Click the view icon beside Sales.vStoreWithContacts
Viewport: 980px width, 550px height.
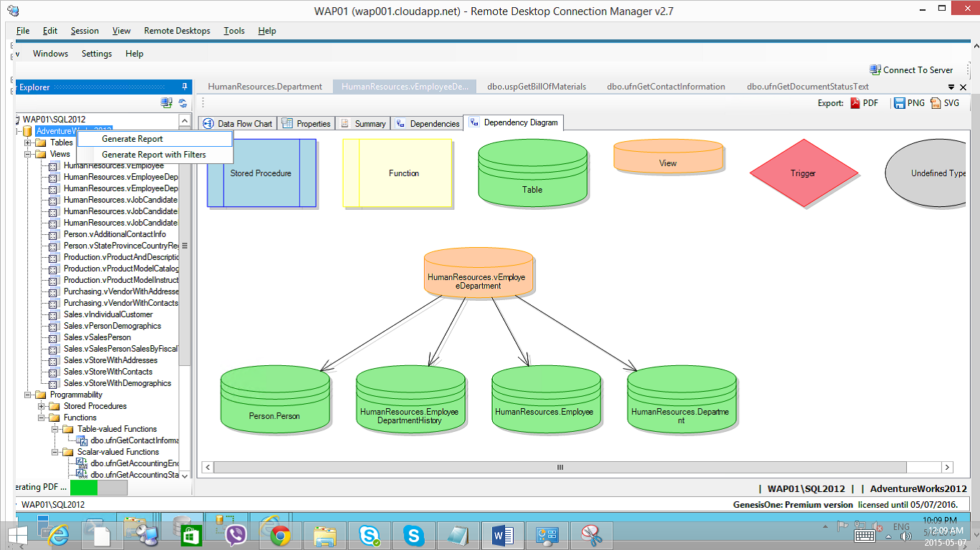(53, 372)
